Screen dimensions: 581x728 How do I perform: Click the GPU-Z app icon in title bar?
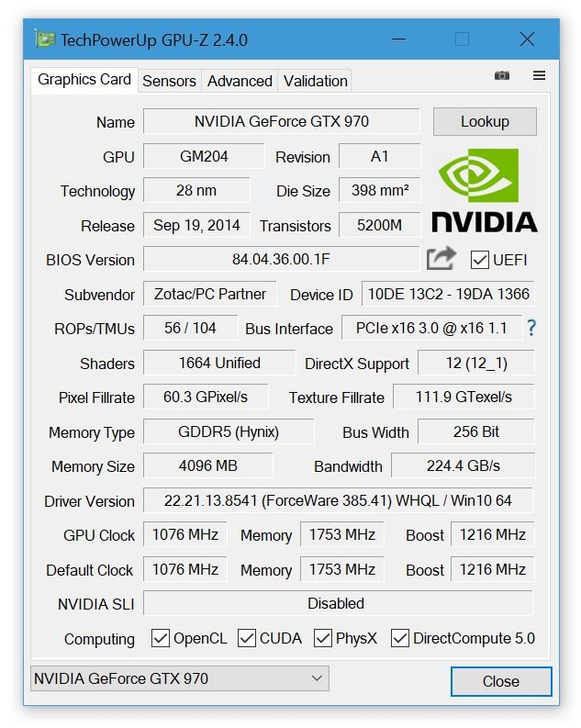tap(45, 39)
